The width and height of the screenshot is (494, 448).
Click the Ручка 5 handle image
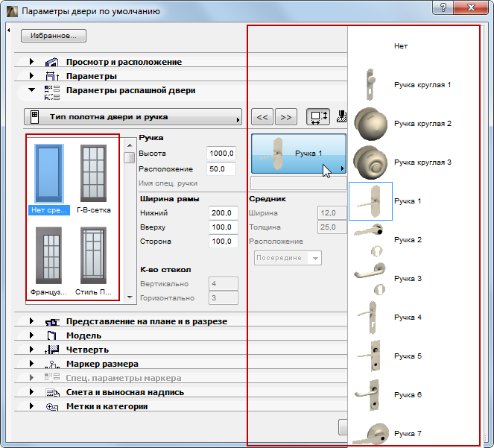click(x=370, y=356)
